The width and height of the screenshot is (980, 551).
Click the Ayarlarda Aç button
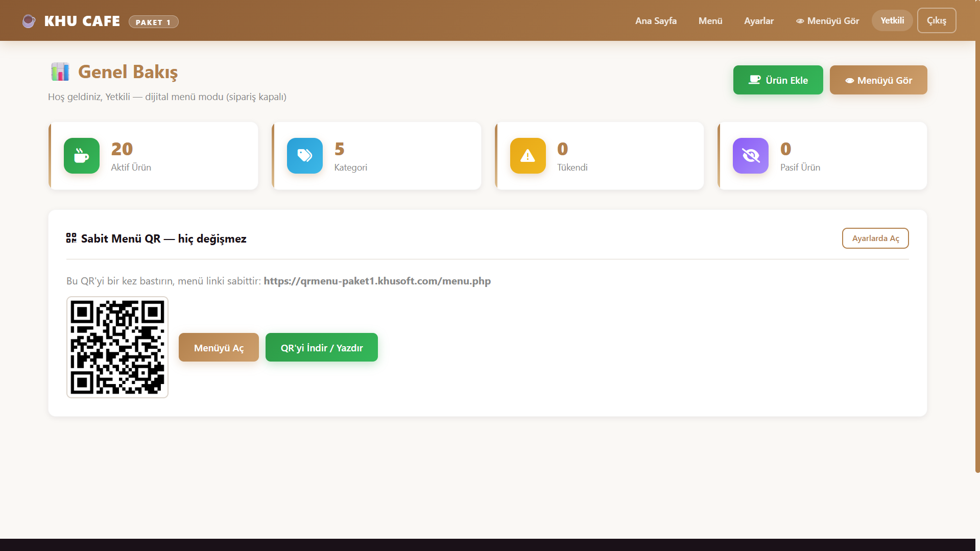pos(875,238)
